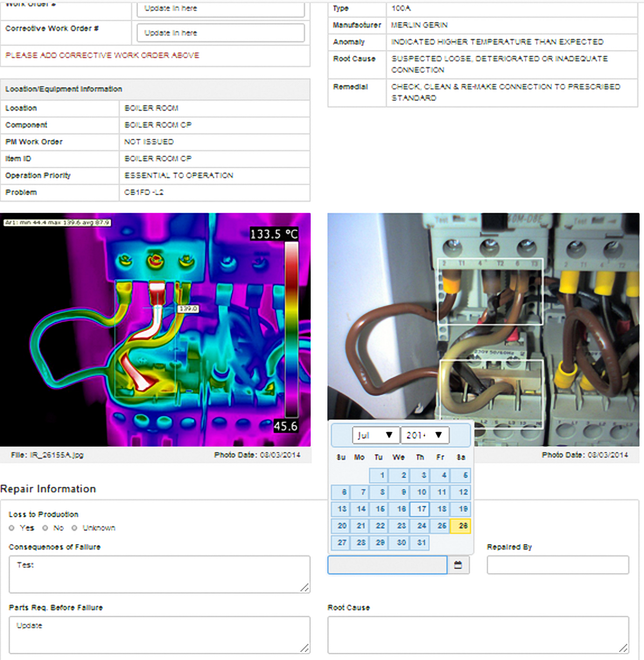This screenshot has height=660, width=644.
Task: Focus the date input below the calendar
Action: (388, 565)
